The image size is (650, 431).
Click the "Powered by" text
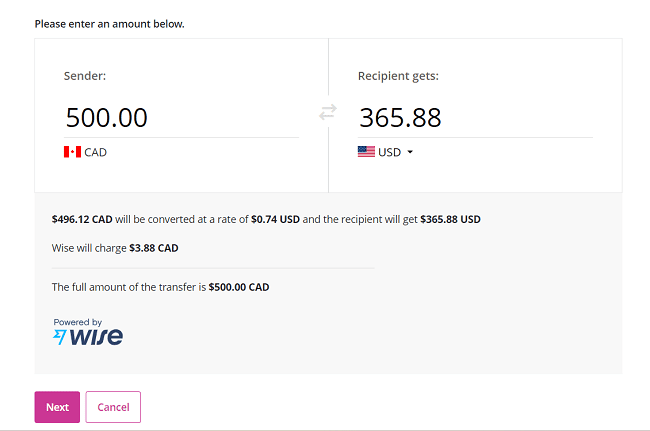77,322
